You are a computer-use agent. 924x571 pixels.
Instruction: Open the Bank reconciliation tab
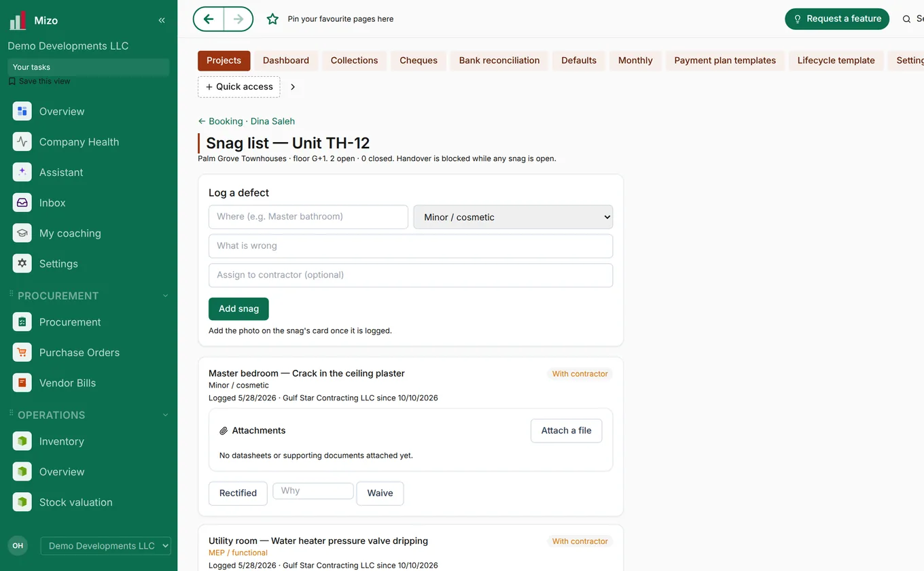pyautogui.click(x=499, y=60)
